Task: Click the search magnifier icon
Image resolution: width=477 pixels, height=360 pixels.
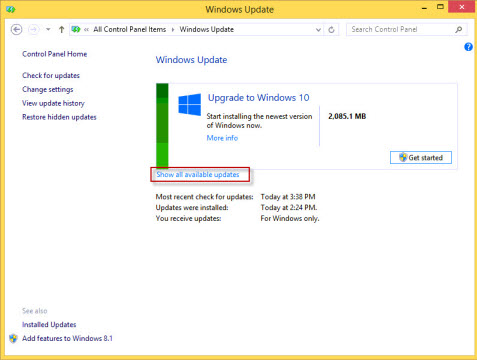Action: click(459, 29)
